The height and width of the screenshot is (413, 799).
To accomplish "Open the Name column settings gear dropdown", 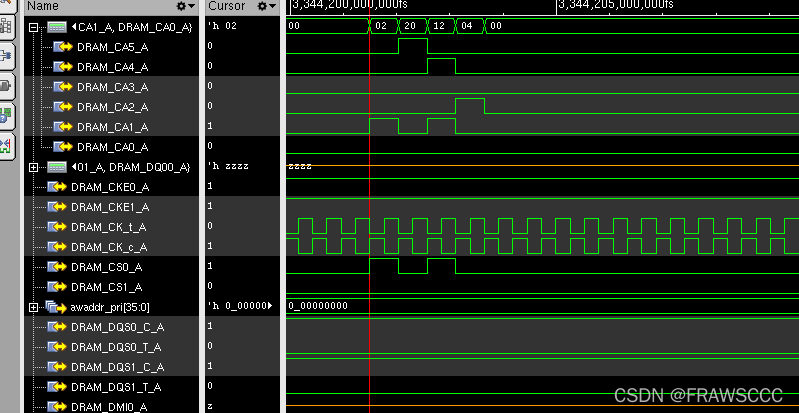I will (184, 6).
